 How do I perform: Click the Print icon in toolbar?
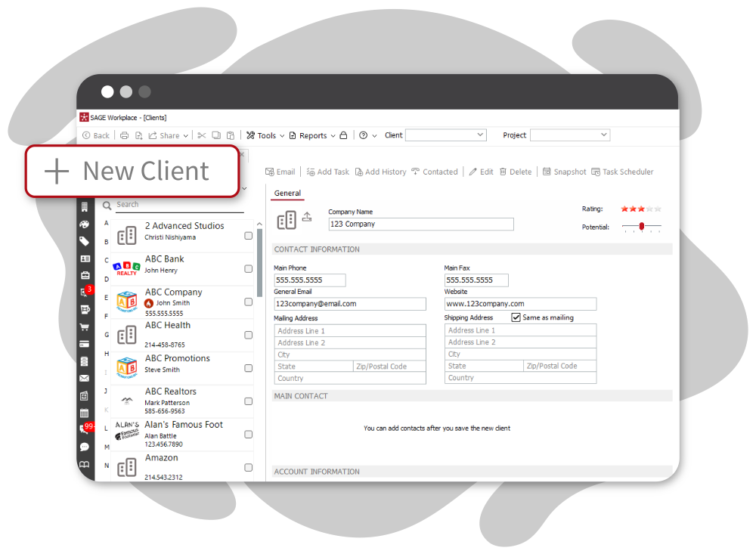125,135
